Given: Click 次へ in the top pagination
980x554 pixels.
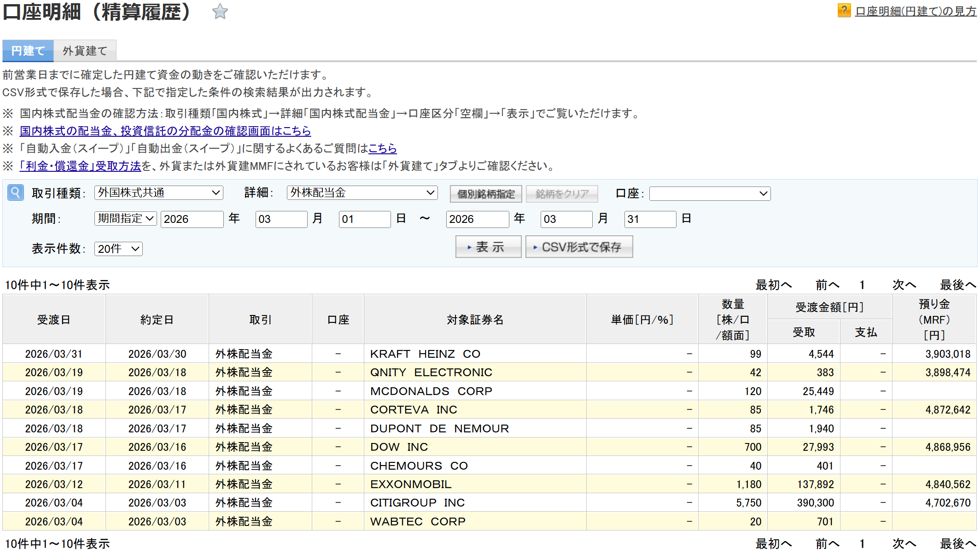Looking at the screenshot, I should [x=904, y=285].
